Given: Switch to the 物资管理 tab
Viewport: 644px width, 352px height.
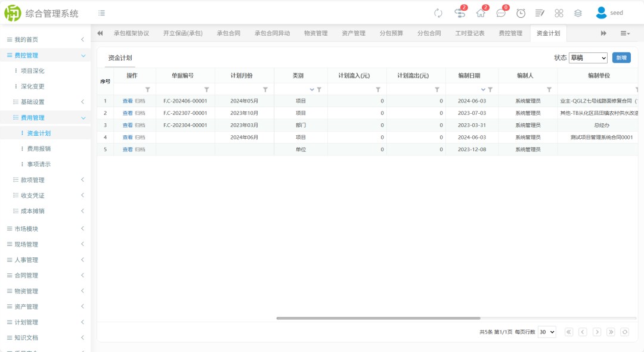Looking at the screenshot, I should point(315,33).
